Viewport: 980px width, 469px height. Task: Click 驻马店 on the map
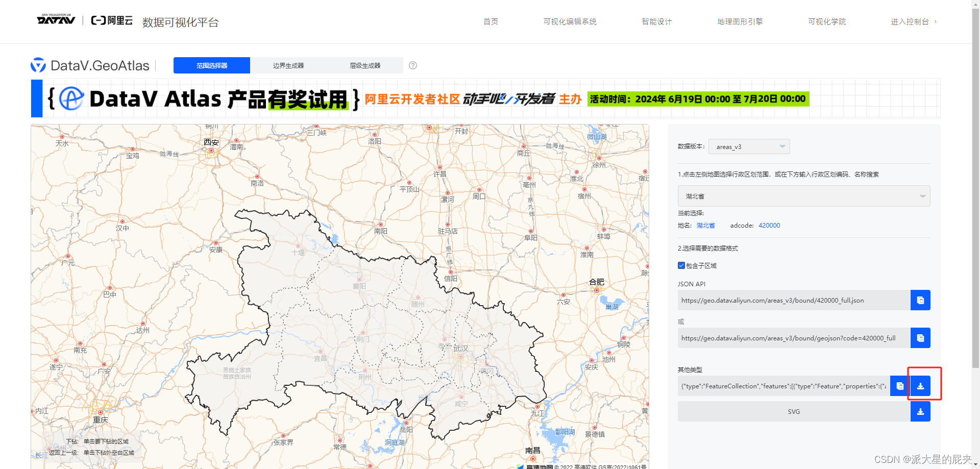[x=448, y=231]
